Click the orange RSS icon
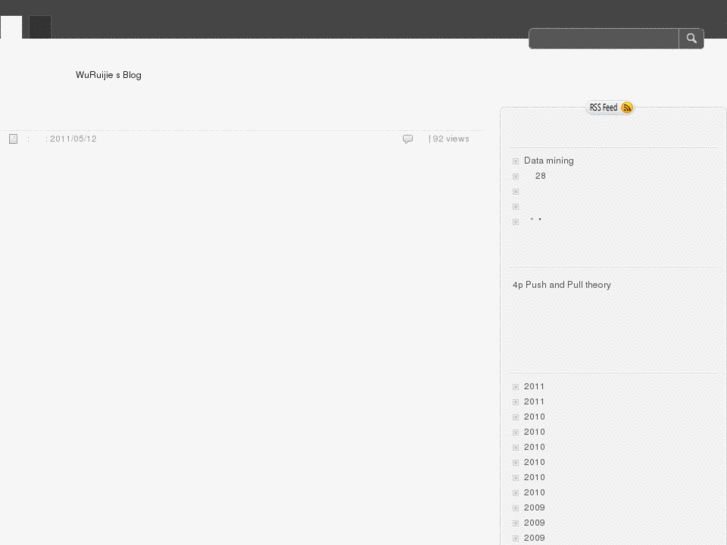 [x=627, y=108]
